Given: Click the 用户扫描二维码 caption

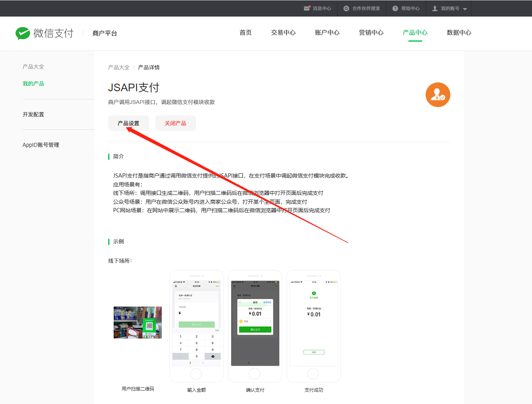Looking at the screenshot, I should [x=138, y=389].
